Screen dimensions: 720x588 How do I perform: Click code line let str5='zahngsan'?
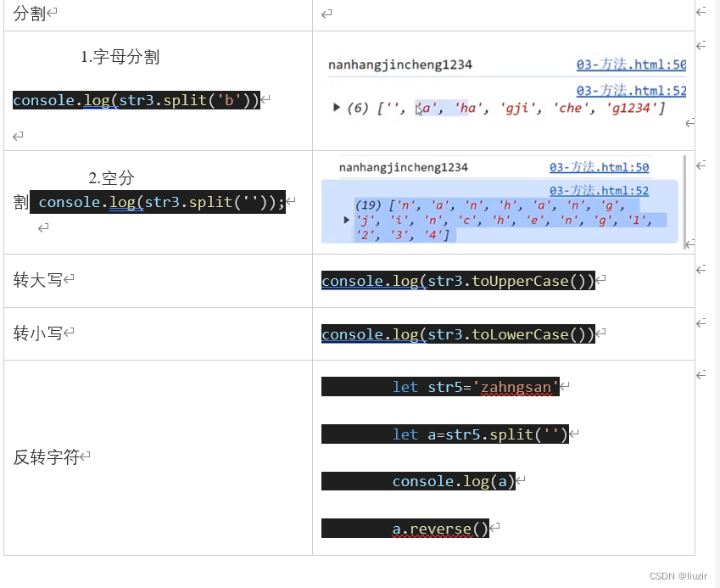point(440,387)
